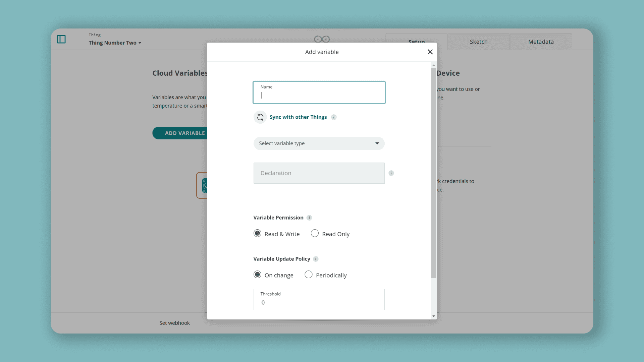Switch to the Sketch tab
644x362 pixels.
tap(478, 42)
